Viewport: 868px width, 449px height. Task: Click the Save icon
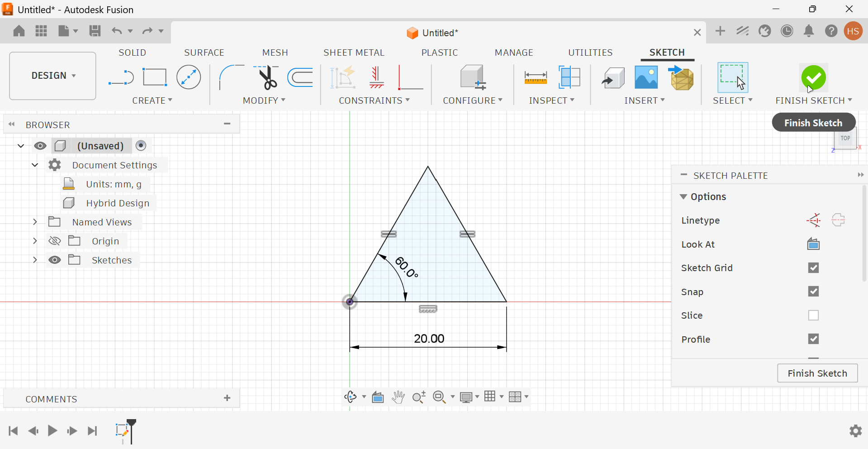(95, 31)
